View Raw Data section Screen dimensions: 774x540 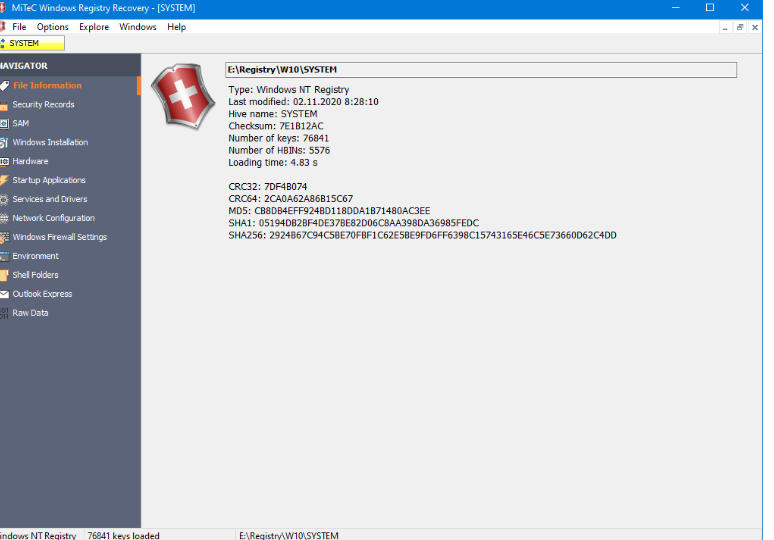30,314
